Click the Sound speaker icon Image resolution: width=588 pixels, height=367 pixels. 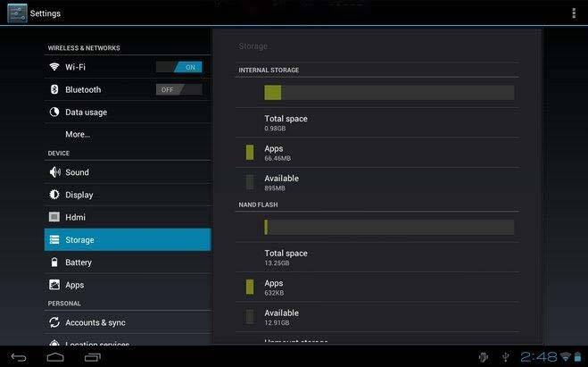pos(54,171)
